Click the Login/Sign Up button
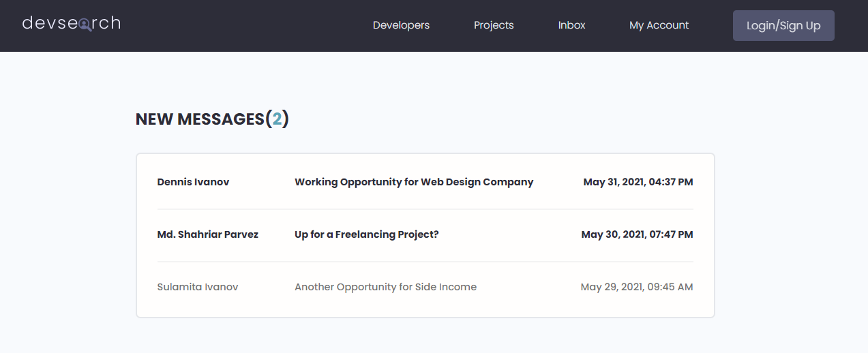Image resolution: width=868 pixels, height=353 pixels. (783, 25)
